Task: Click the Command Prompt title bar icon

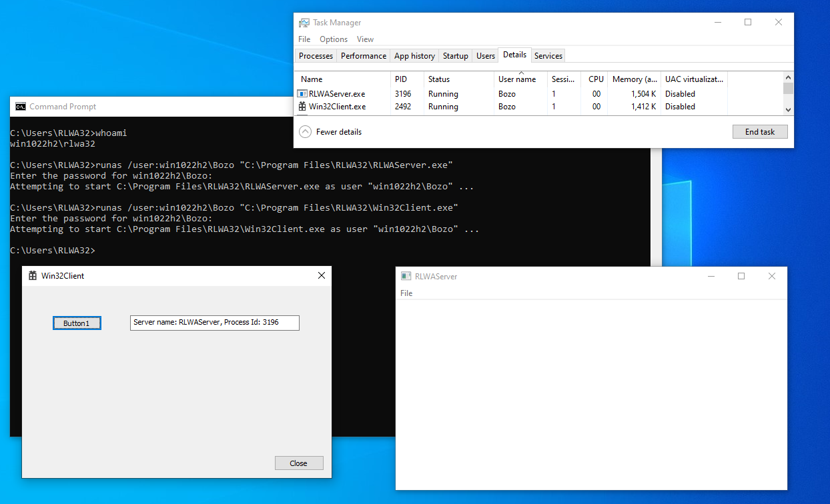Action: click(x=21, y=107)
